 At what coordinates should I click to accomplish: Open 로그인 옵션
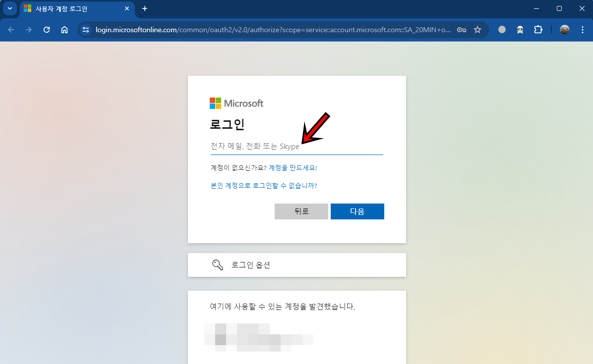coord(297,265)
